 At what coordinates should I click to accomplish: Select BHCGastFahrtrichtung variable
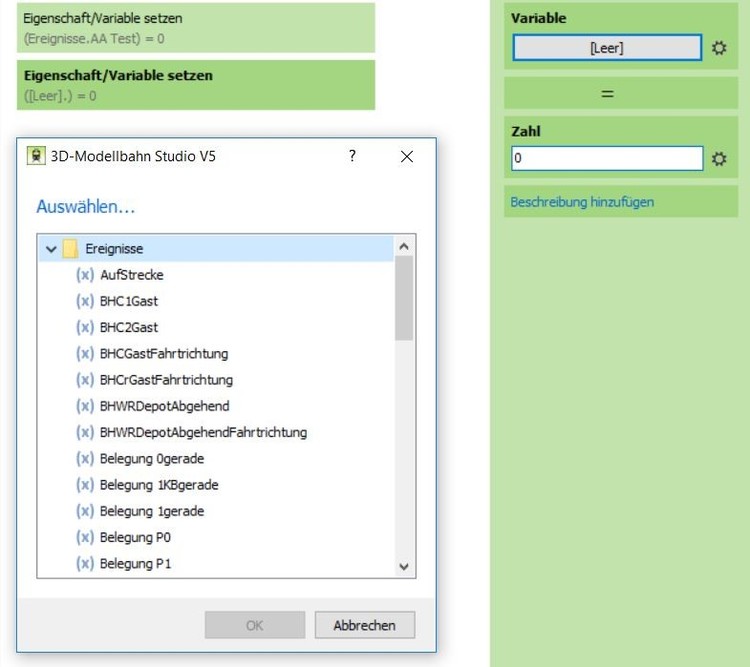coord(164,354)
